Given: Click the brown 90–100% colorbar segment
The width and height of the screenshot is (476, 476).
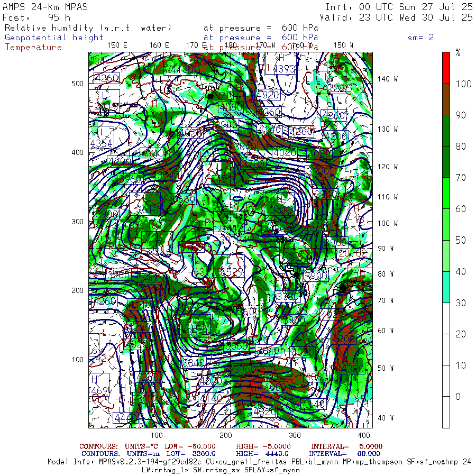Looking at the screenshot, I should pyautogui.click(x=446, y=99).
